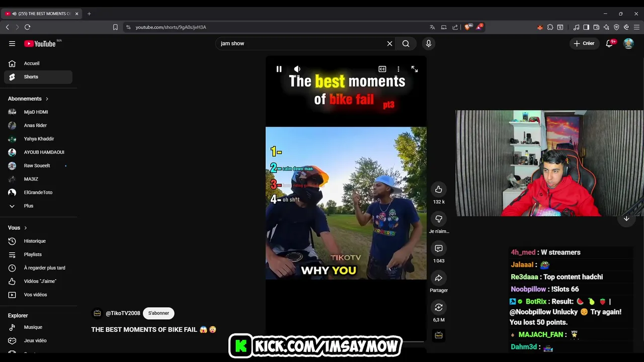Open the Créer button
644x362 pixels.
[584, 44]
